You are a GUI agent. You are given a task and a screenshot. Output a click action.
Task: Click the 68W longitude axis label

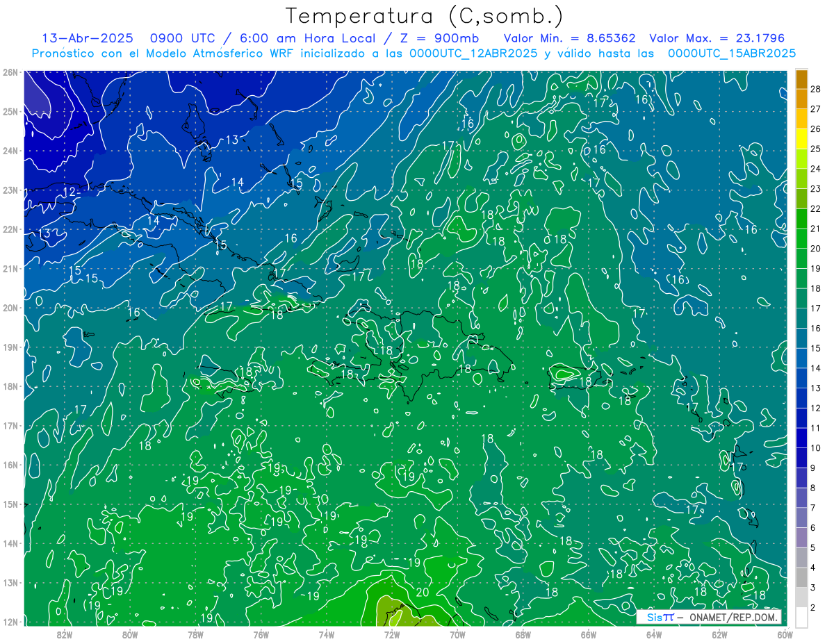coord(523,634)
